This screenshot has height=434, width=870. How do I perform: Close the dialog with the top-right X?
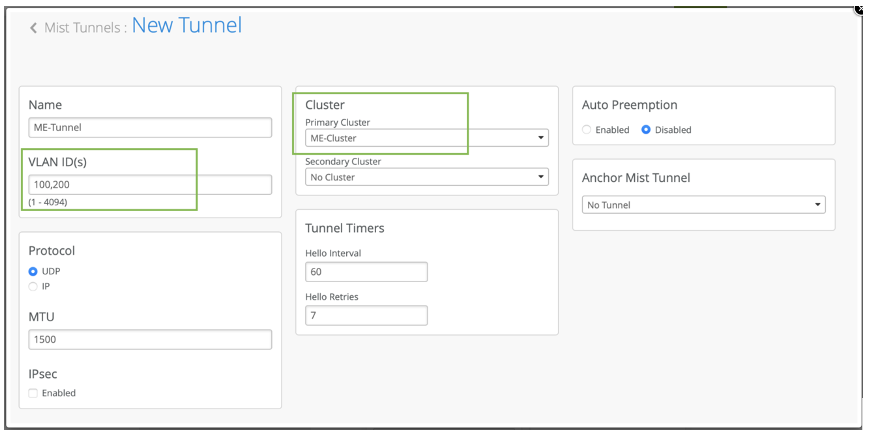pos(861,8)
